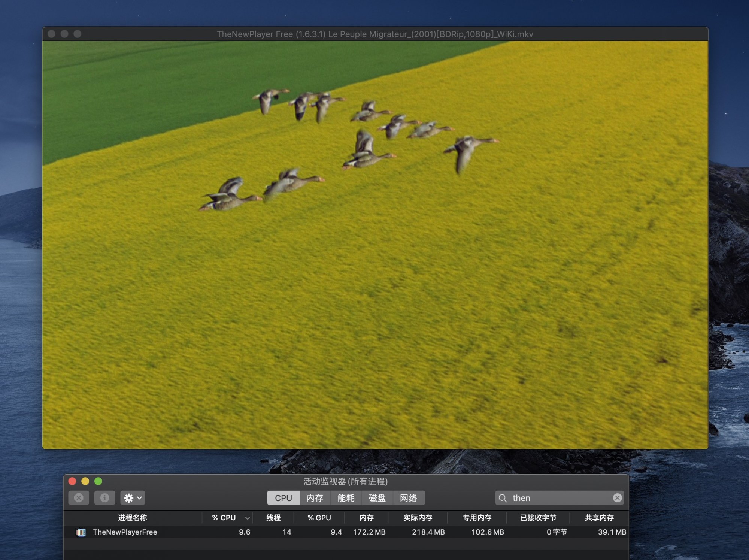Viewport: 749px width, 560px height.
Task: Click the 172.2 MB memory cell
Action: click(369, 532)
